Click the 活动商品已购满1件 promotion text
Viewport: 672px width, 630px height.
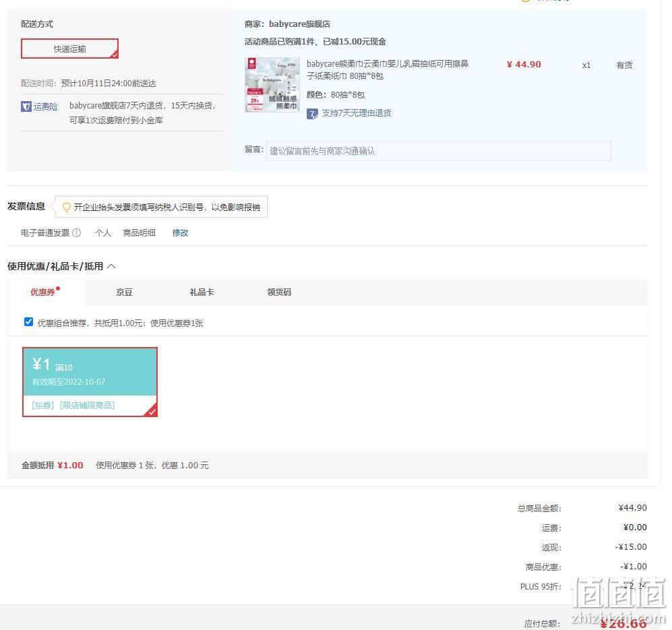pos(315,42)
